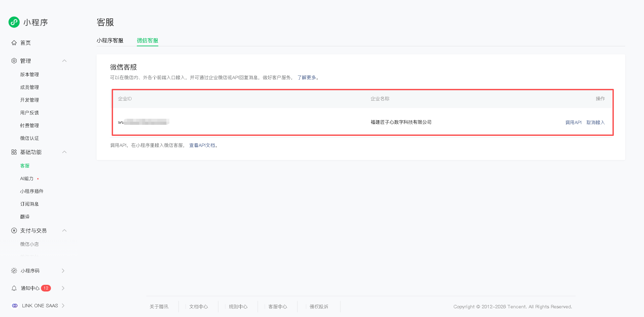Image resolution: width=644 pixels, height=317 pixels.
Task: Click the 管理 section icon
Action: (14, 61)
